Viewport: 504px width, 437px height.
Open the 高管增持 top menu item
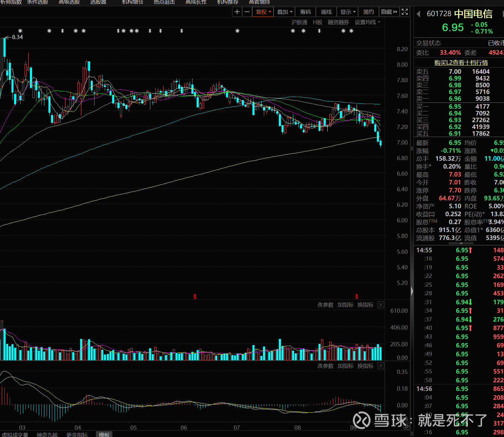(x=259, y=2)
